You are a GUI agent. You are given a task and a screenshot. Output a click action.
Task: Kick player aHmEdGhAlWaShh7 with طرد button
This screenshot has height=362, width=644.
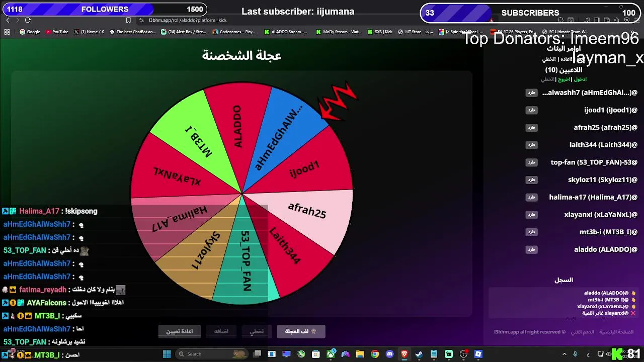pyautogui.click(x=531, y=93)
